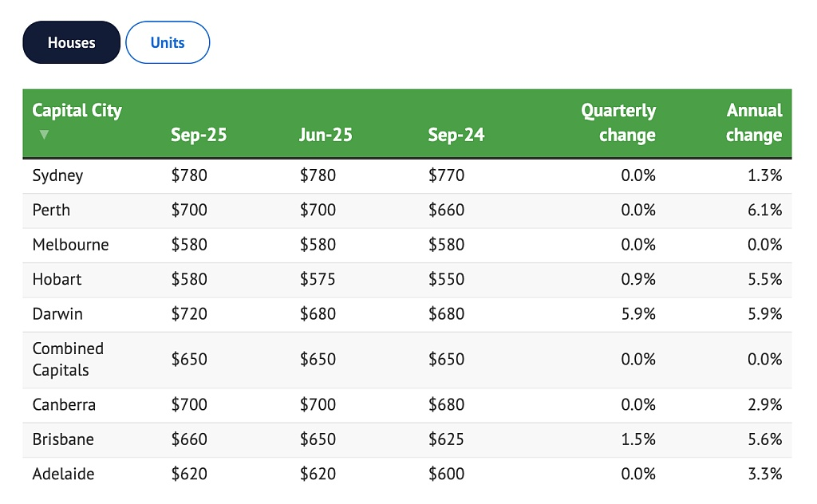The width and height of the screenshot is (817, 504).
Task: Click Darwin's 5.9% quarterly change value
Action: click(x=637, y=314)
